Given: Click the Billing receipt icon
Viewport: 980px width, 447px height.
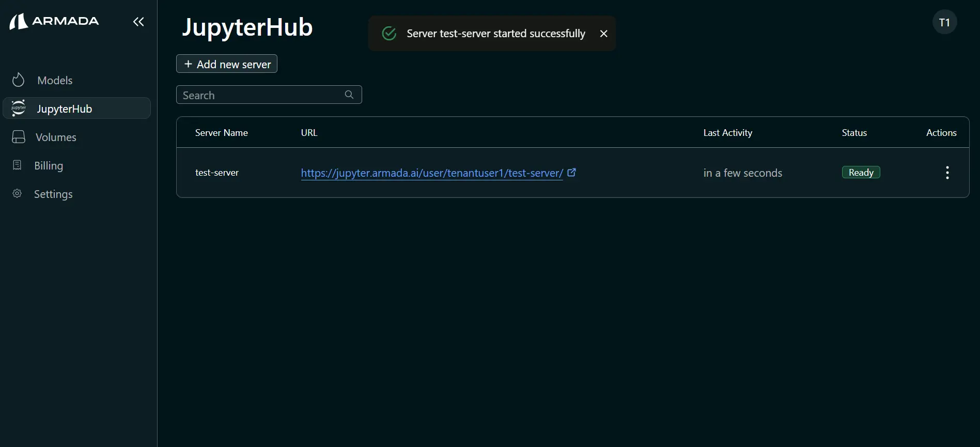Looking at the screenshot, I should (17, 165).
